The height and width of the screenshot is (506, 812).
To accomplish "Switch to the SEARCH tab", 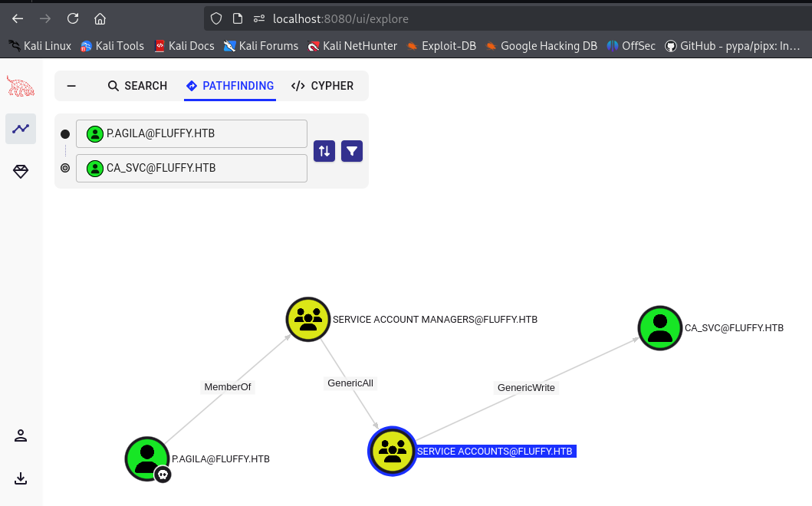I will tap(137, 86).
